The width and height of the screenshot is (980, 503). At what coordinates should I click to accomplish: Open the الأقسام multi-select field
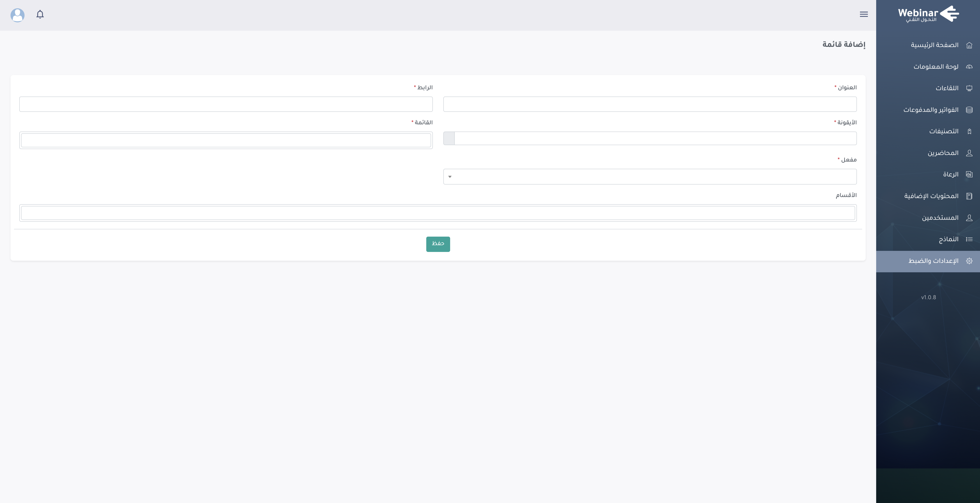[438, 213]
